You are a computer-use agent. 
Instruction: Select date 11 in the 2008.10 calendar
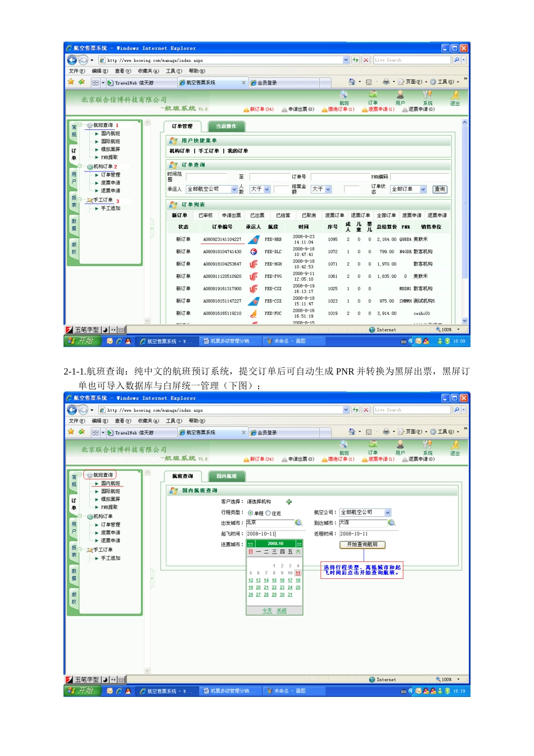point(298,573)
